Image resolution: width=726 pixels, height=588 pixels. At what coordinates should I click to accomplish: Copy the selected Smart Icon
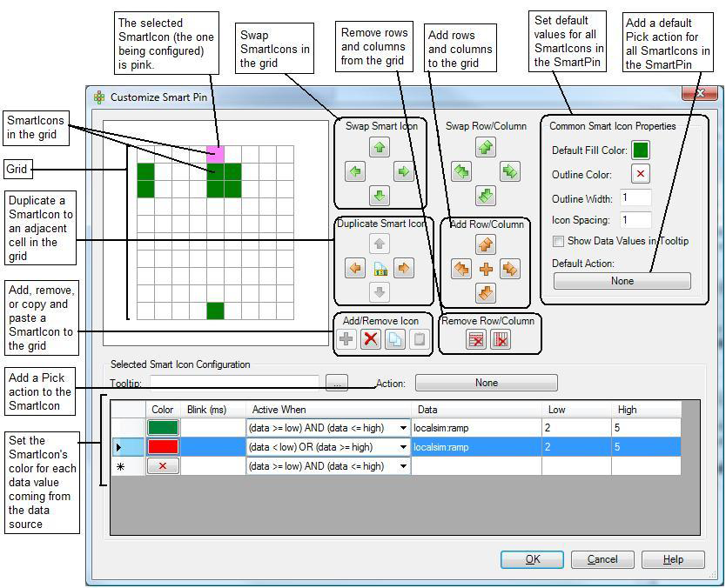(x=395, y=338)
